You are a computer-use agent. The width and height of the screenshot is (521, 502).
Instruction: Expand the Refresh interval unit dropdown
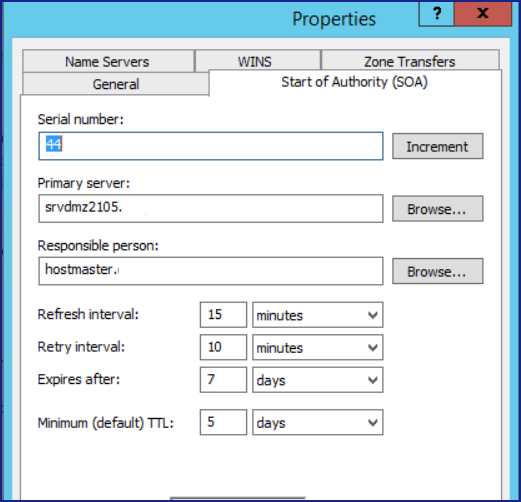click(318, 315)
